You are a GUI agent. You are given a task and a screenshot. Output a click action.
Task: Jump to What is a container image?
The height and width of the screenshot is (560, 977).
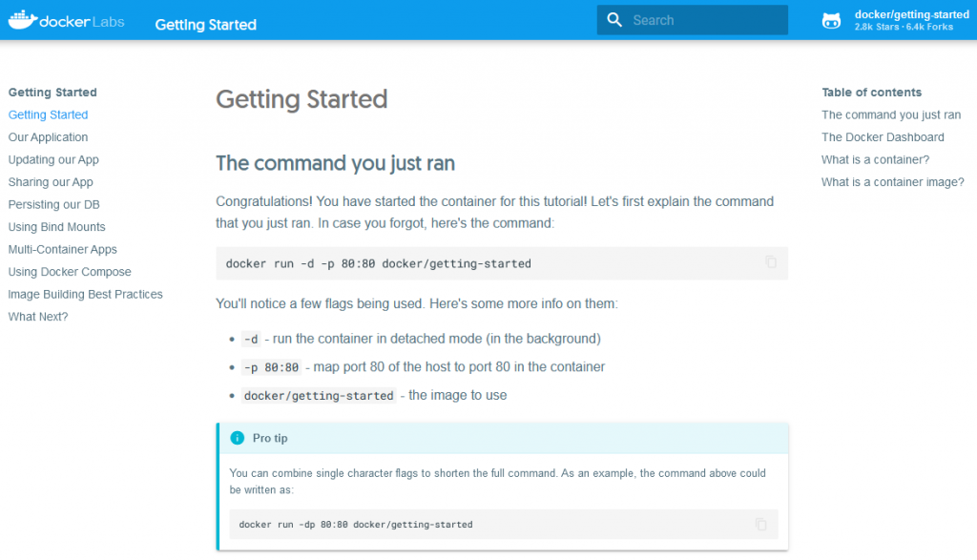pos(892,182)
